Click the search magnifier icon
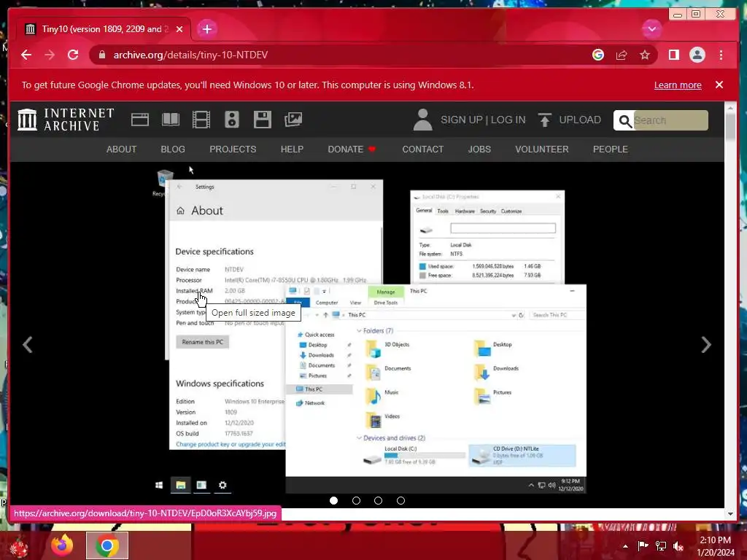 coord(624,121)
